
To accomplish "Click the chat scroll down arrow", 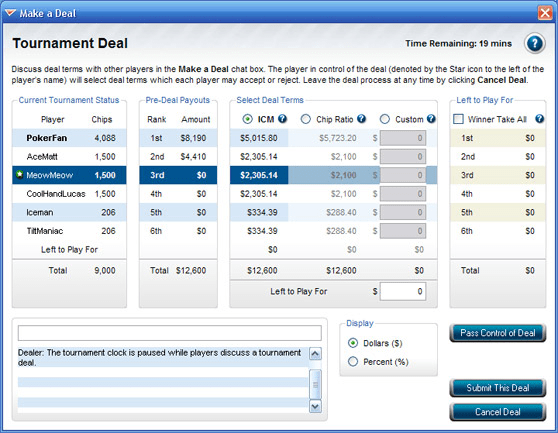I will pos(315,406).
